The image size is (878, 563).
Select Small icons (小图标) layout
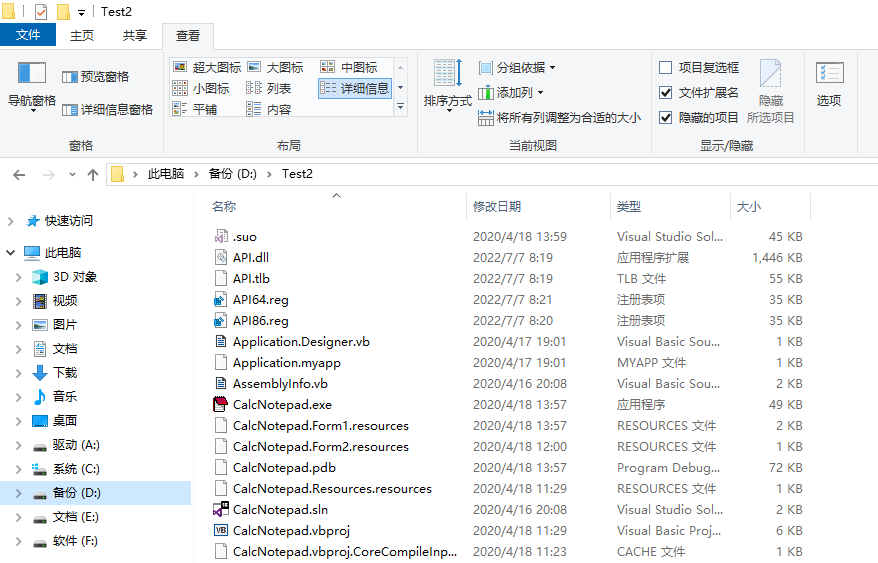click(x=200, y=89)
